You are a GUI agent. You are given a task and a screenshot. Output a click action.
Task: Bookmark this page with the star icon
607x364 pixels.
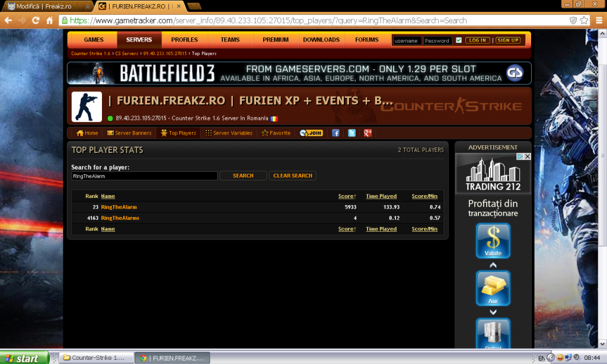[584, 21]
